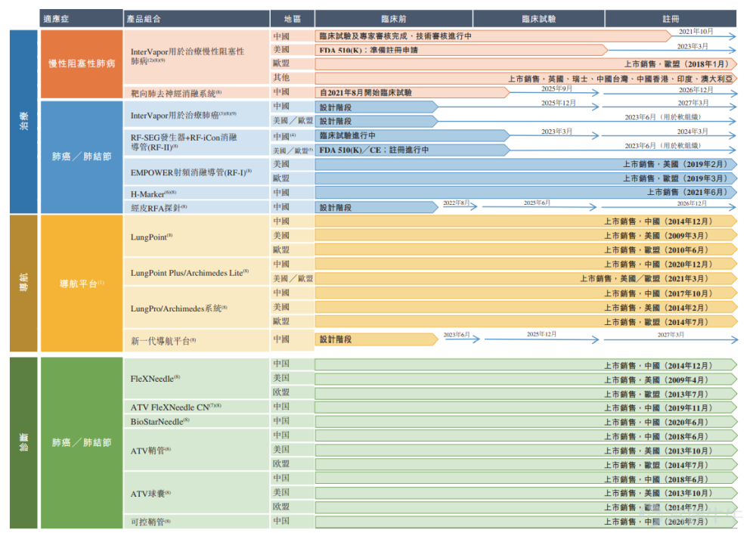Click the 上市銷售，中國（2020年12月） bar

[x=526, y=264]
